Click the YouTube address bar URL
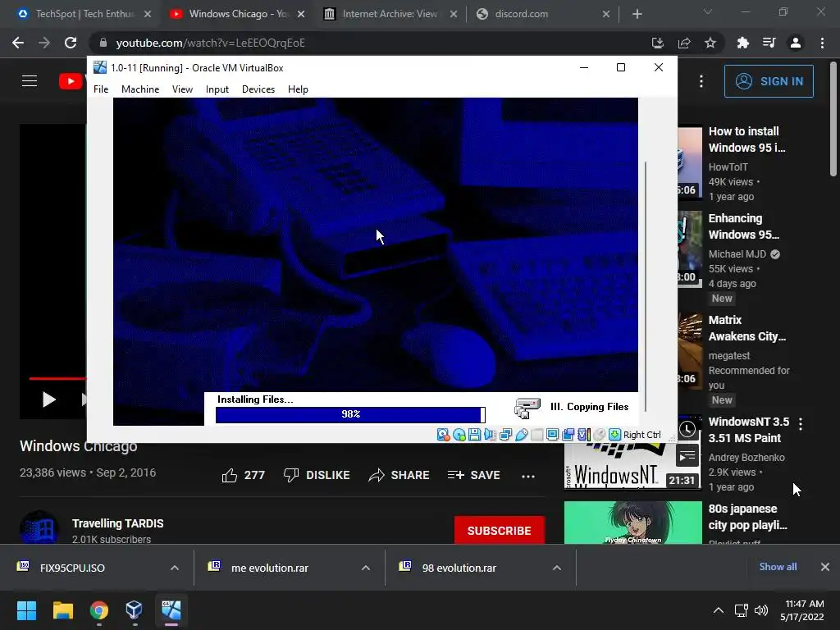The width and height of the screenshot is (840, 630). [x=211, y=43]
